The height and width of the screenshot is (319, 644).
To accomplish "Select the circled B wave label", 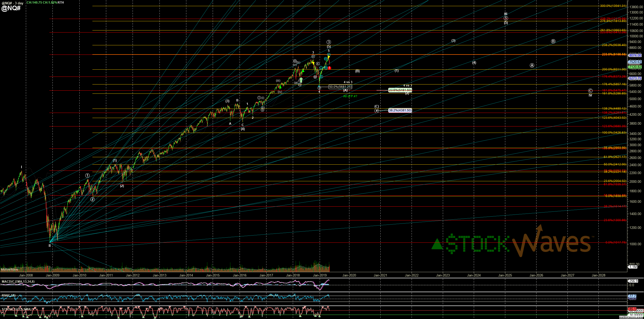I will click(x=553, y=41).
